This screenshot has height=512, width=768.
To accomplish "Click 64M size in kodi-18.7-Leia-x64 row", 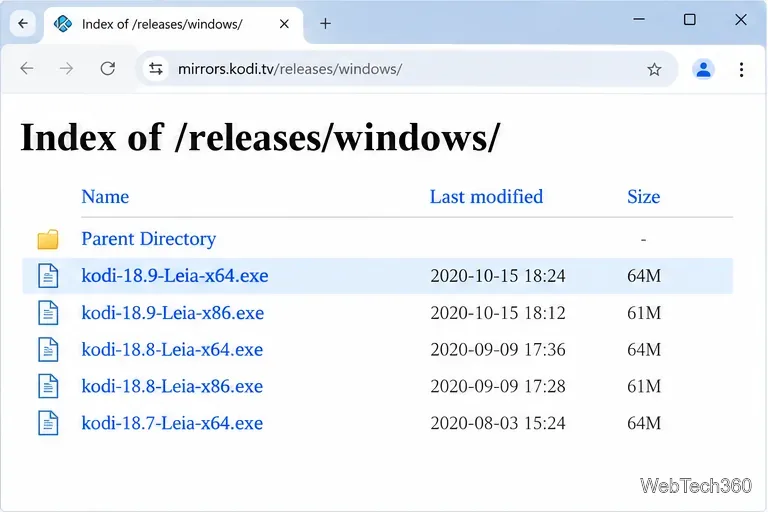I will click(644, 423).
